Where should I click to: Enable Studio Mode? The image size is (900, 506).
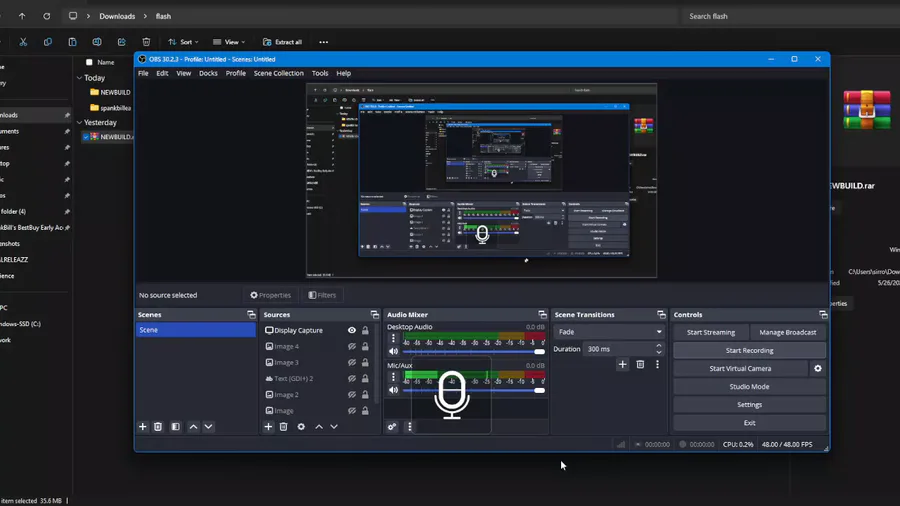pyautogui.click(x=749, y=387)
